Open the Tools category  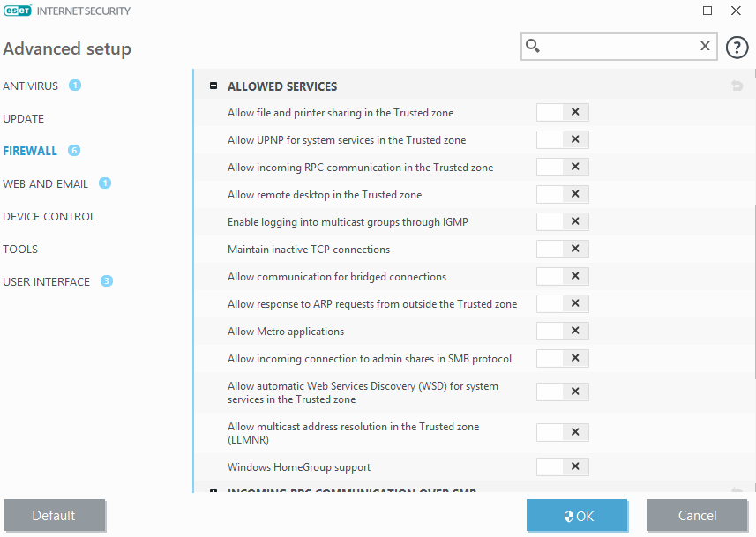click(20, 249)
